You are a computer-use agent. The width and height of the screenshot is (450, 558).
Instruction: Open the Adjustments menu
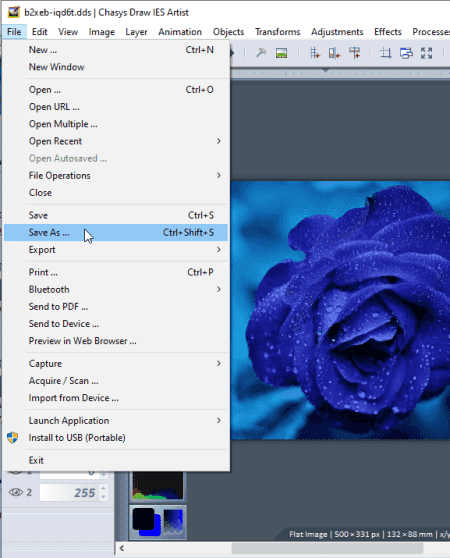[337, 32]
